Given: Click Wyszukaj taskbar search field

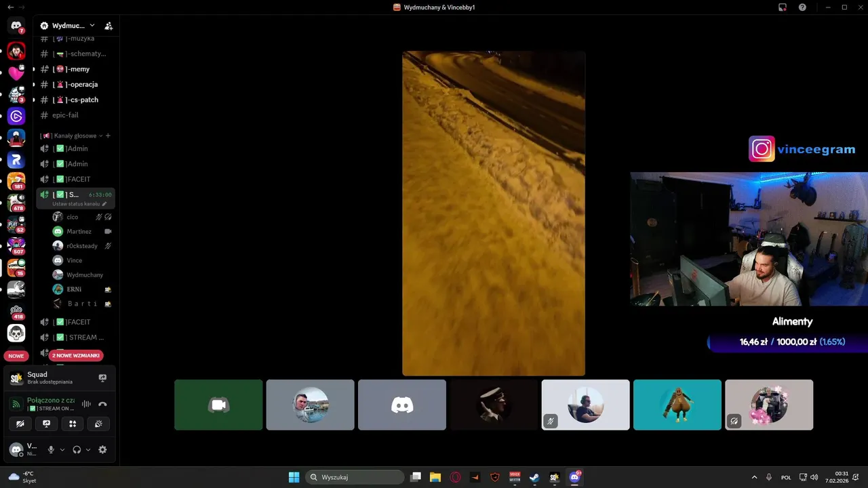Looking at the screenshot, I should tap(355, 477).
